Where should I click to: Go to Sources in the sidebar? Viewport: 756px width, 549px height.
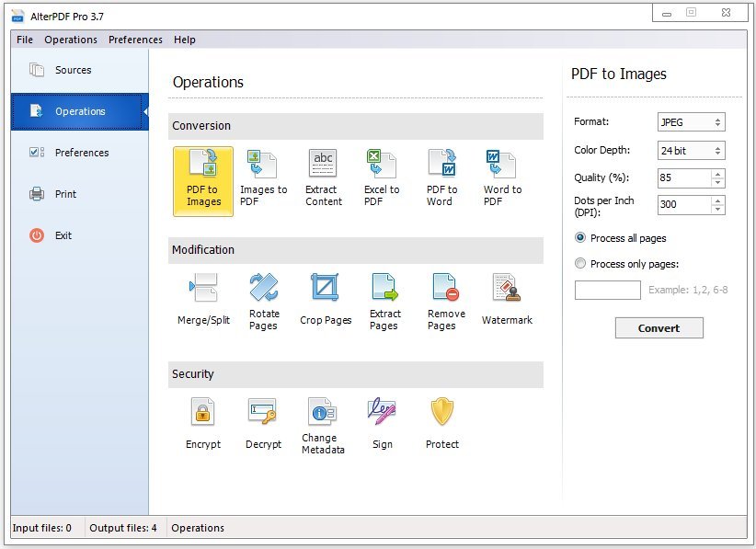(x=73, y=70)
